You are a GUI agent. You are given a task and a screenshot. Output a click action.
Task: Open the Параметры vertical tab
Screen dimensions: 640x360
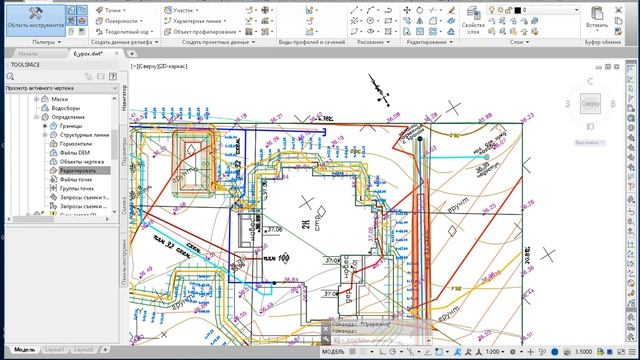tap(124, 151)
